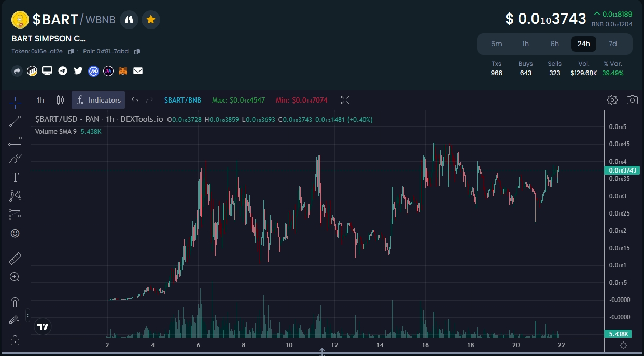The image size is (644, 356).
Task: Take a chart snapshot with camera icon
Action: point(632,100)
